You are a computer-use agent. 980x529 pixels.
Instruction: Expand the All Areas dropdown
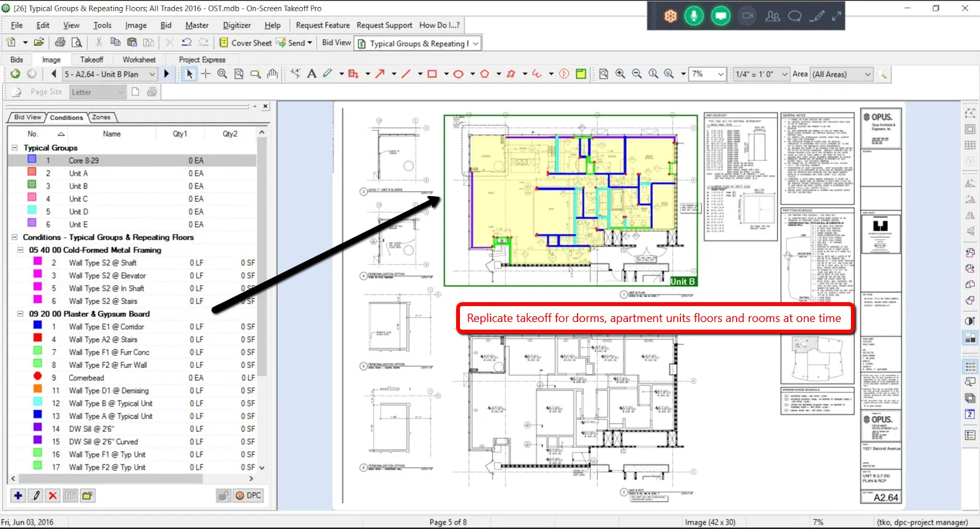tap(867, 74)
